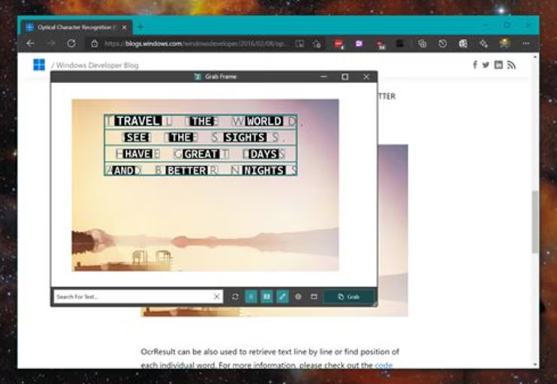This screenshot has height=384, width=557.
Task: Select the HAVE word box
Action: coord(138,154)
